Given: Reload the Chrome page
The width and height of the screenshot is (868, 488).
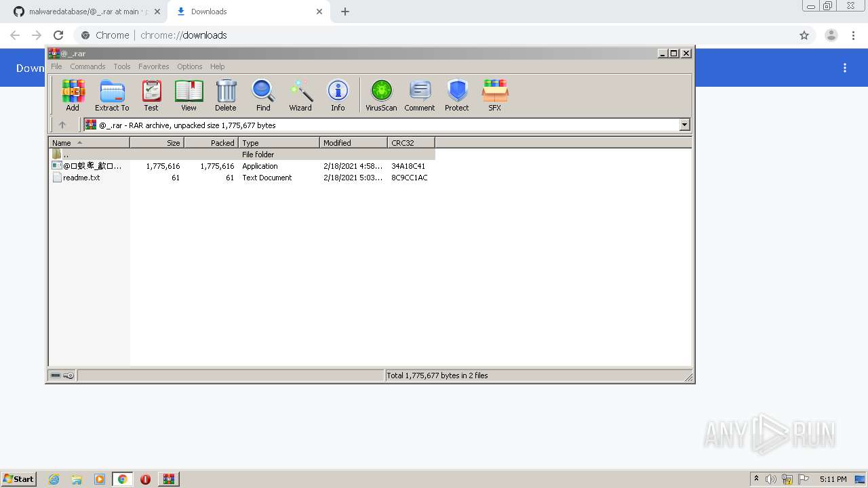Looking at the screenshot, I should click(58, 35).
